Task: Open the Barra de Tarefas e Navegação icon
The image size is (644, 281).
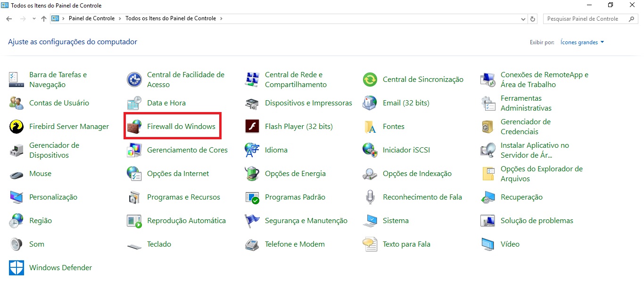Action: click(17, 80)
